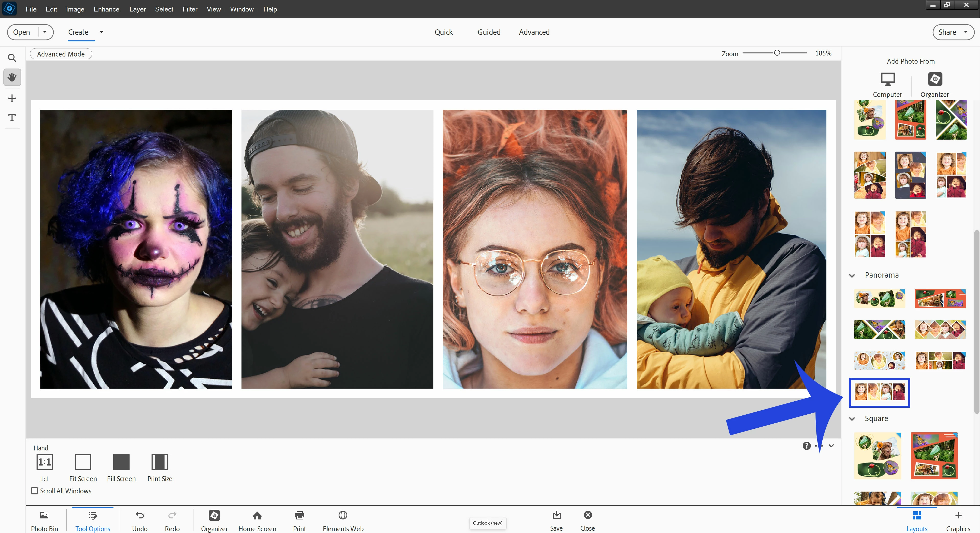The height and width of the screenshot is (533, 980).
Task: Select the Hand tool
Action: point(12,77)
